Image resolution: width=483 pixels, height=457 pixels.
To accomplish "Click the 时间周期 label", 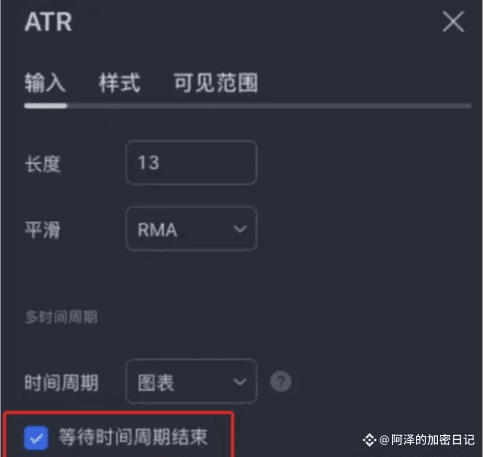I will pos(62,383).
